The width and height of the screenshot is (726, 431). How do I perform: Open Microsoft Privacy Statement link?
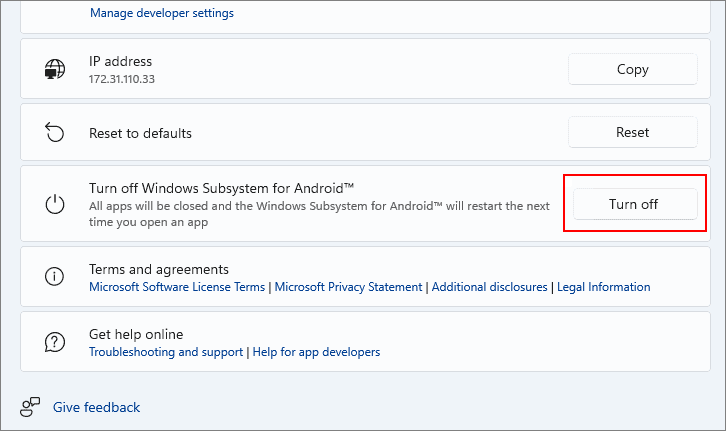(348, 287)
